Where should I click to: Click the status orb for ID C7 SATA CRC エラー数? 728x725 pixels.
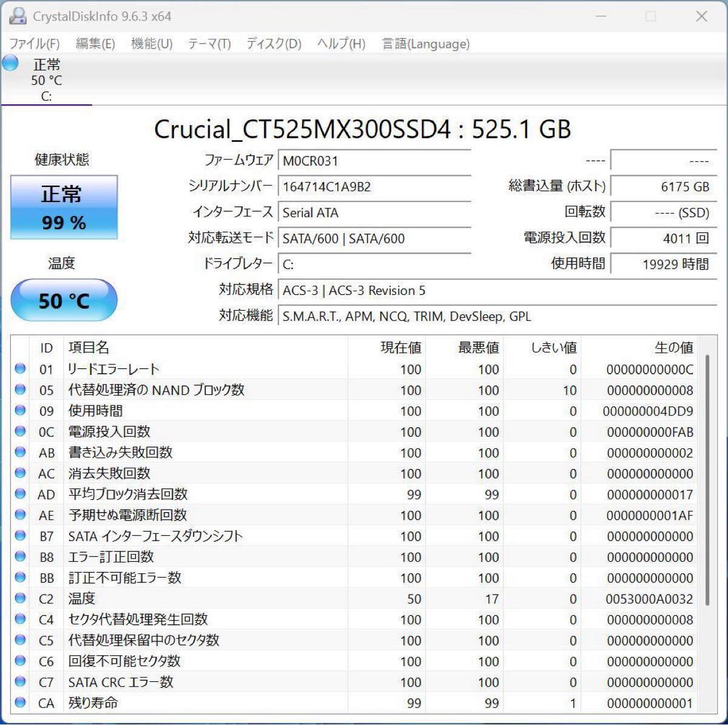pyautogui.click(x=20, y=681)
